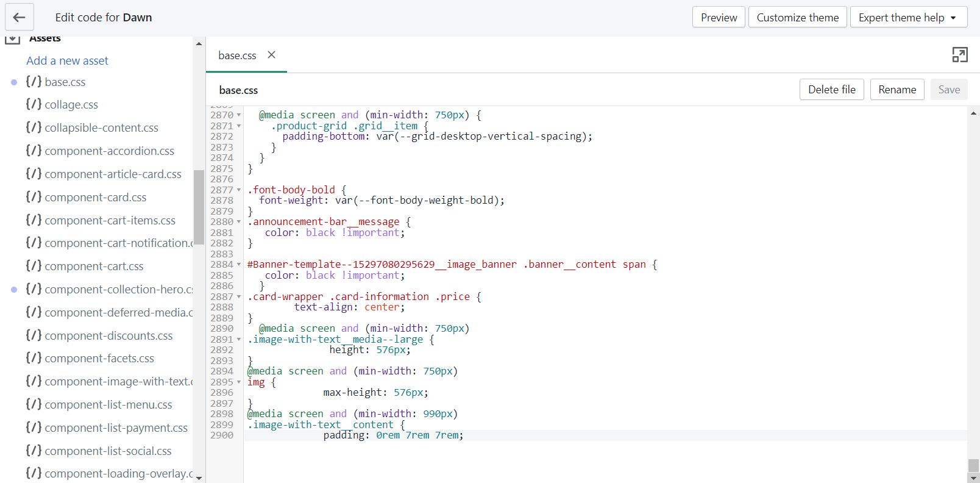Open the component-cart.css file icon
The width and height of the screenshot is (980, 483).
(34, 266)
